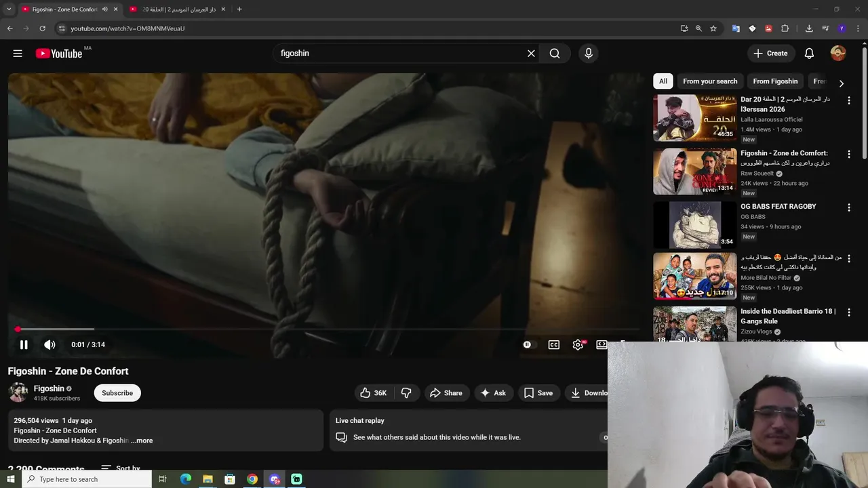This screenshot has width=868, height=488.
Task: Show more filter chips arrow
Action: (841, 83)
